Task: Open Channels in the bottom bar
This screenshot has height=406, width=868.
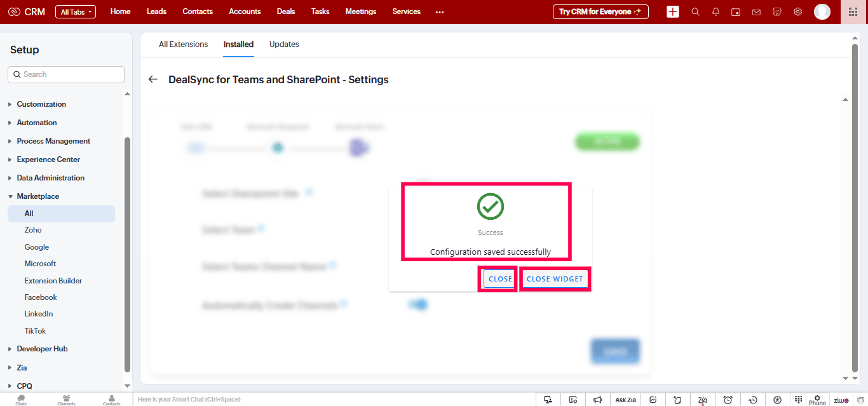Action: (66, 400)
